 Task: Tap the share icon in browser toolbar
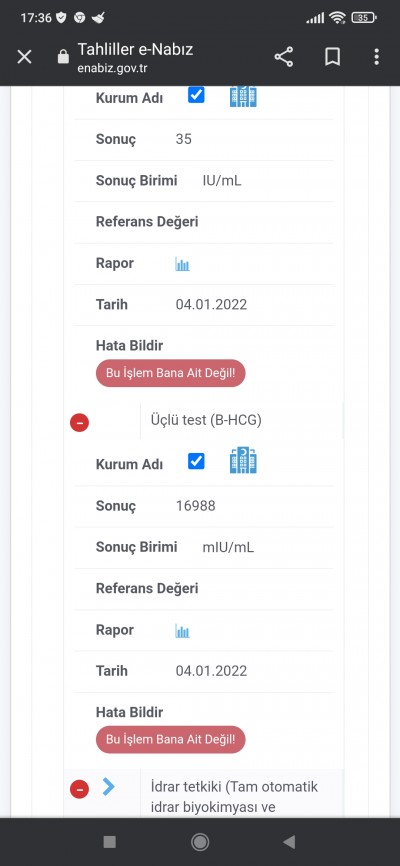(283, 57)
